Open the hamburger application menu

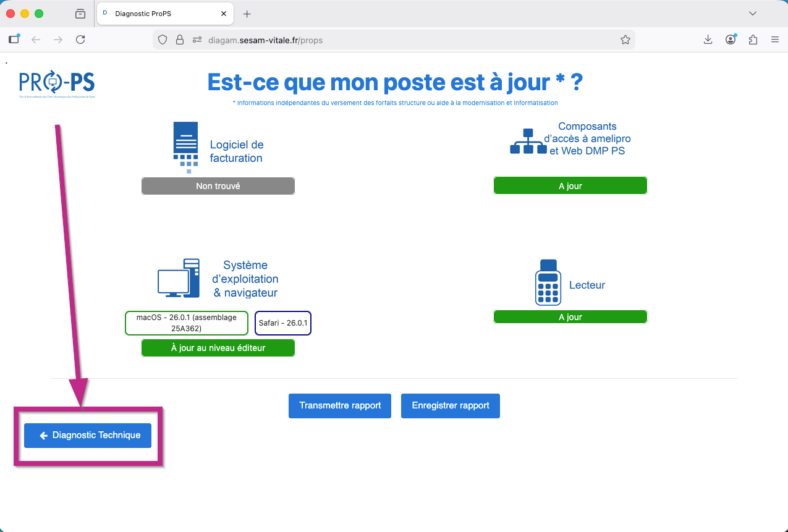click(x=774, y=40)
